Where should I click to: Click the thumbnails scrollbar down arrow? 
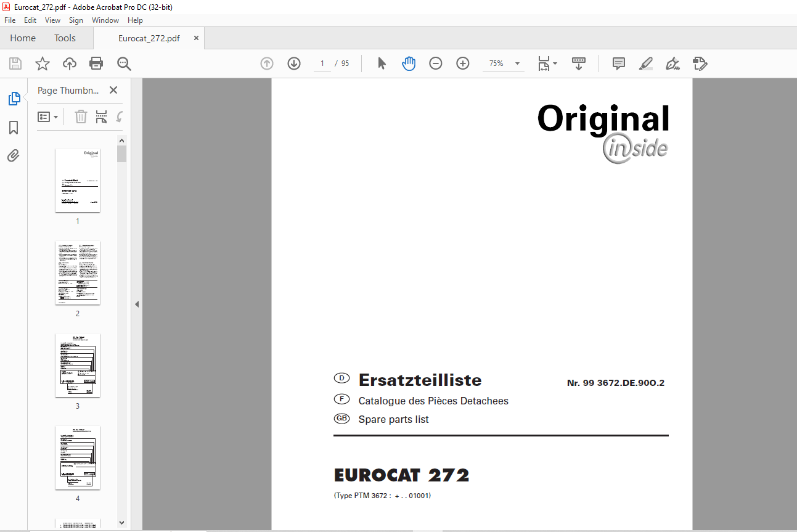tap(122, 523)
